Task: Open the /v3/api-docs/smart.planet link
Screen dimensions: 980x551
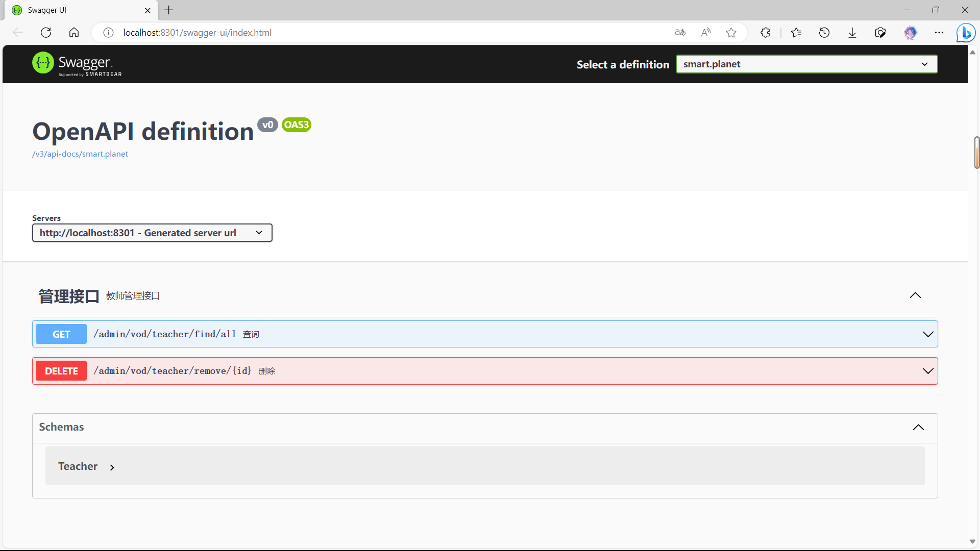Action: 80,154
